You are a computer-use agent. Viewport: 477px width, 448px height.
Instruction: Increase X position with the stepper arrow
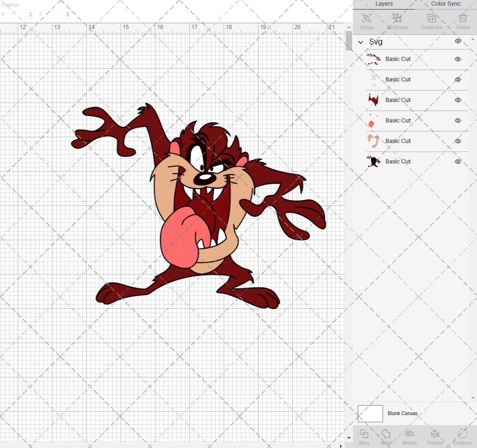coord(31,12)
